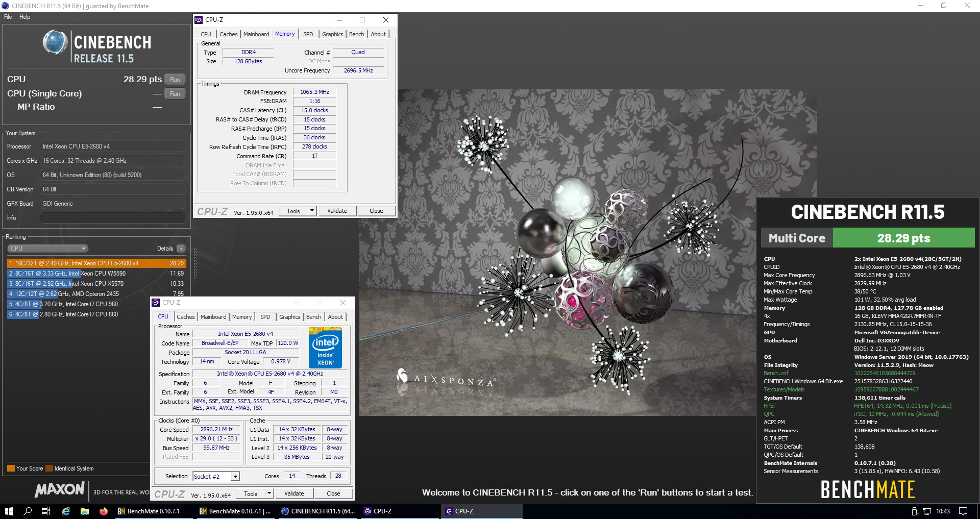Open Task View on taskbar
Screen dimensions: 980x519
(46, 511)
